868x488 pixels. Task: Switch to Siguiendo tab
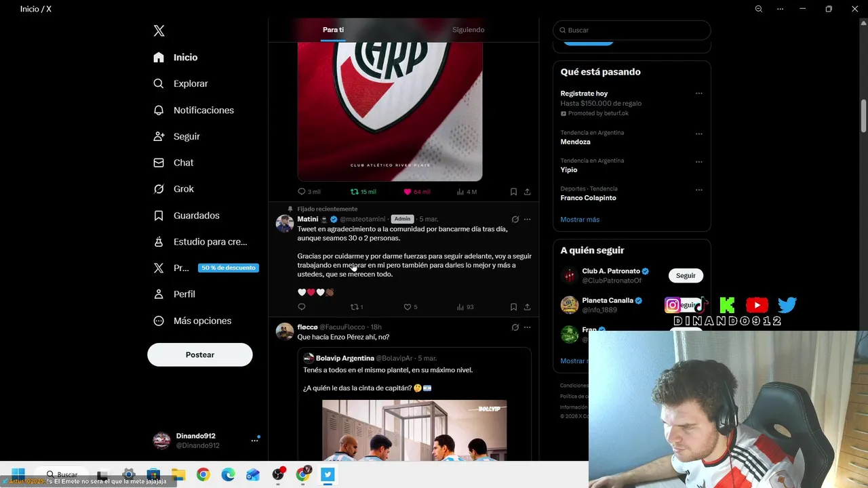pyautogui.click(x=469, y=30)
